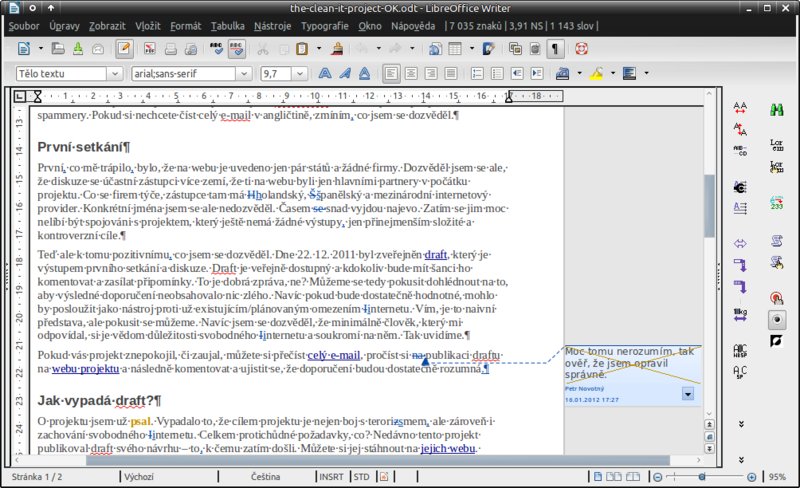
Task: Select the Clone Formatting paintbrush
Action: point(337,49)
